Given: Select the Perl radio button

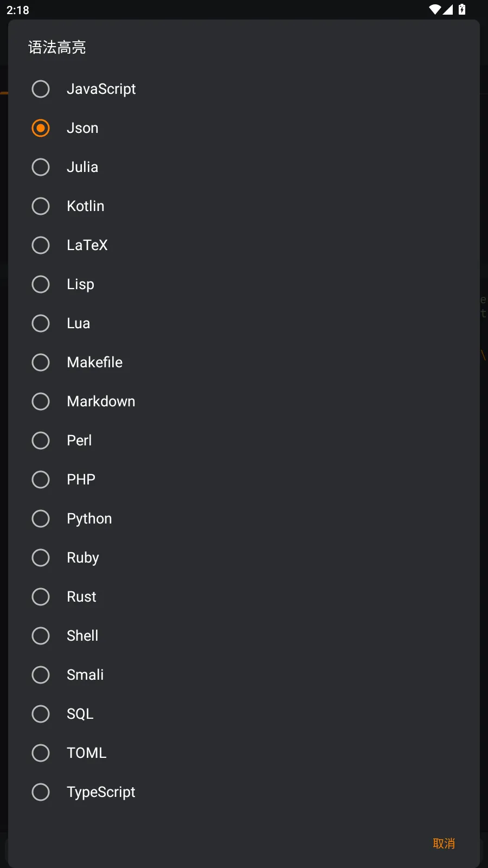Looking at the screenshot, I should pos(41,441).
